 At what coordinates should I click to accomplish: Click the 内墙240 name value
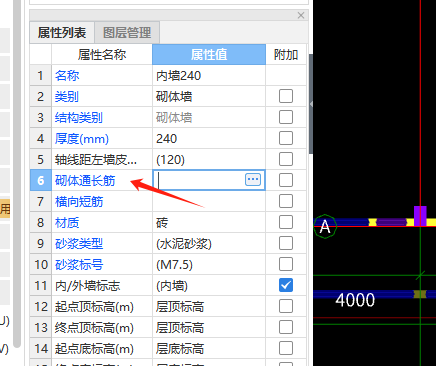click(x=179, y=76)
